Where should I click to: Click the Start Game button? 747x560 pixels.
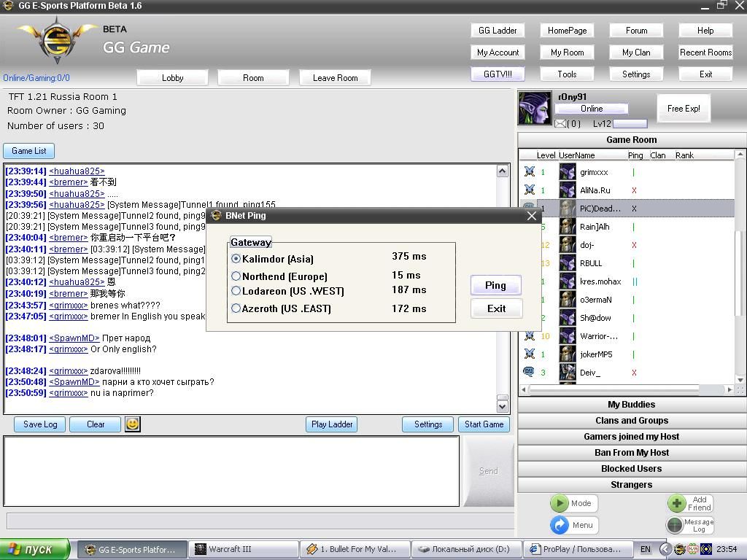(484, 424)
